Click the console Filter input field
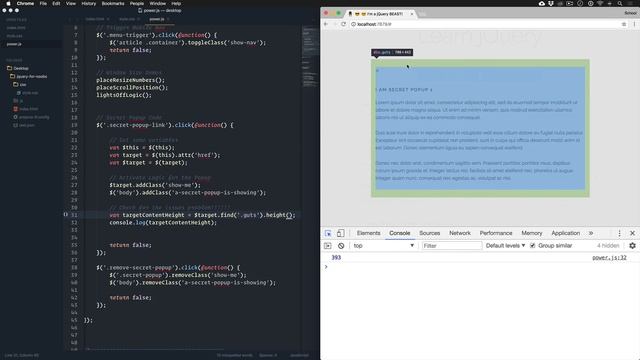640x360 pixels. pyautogui.click(x=451, y=246)
